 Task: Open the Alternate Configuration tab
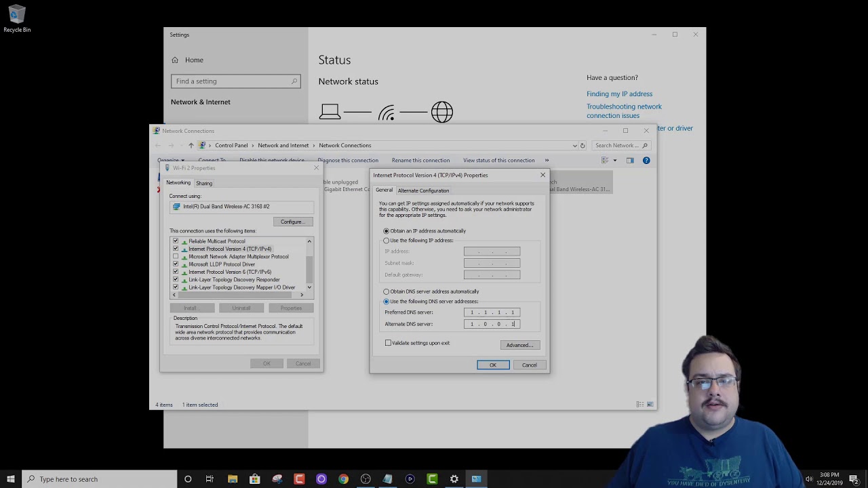(x=423, y=190)
